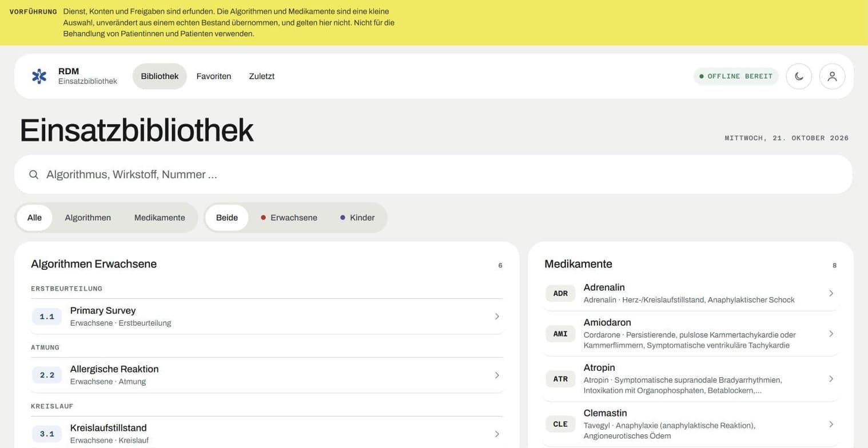Open Adrenalin details via its chevron
The height and width of the screenshot is (448, 868).
[831, 293]
